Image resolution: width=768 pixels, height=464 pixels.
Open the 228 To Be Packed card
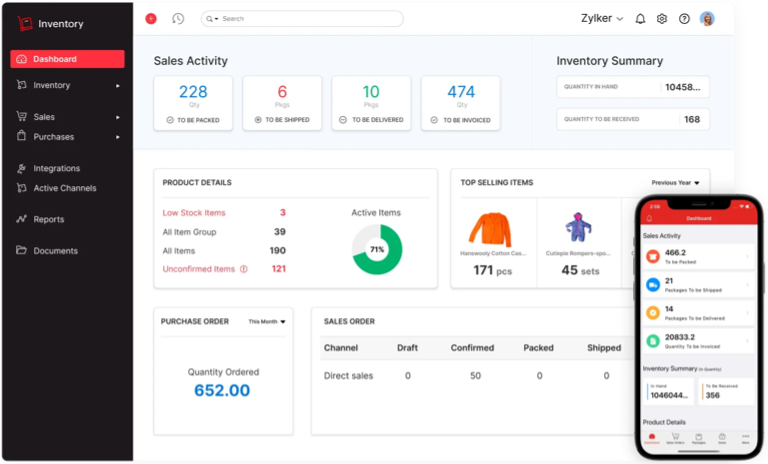point(193,103)
